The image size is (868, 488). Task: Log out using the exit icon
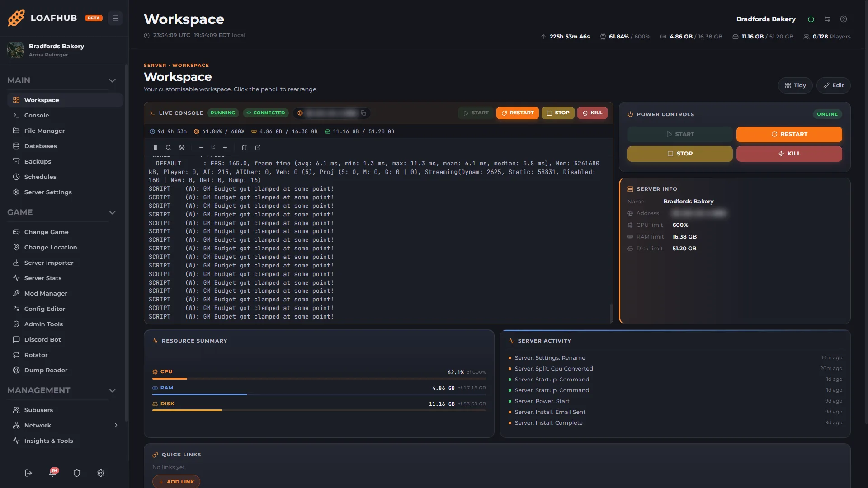point(28,473)
